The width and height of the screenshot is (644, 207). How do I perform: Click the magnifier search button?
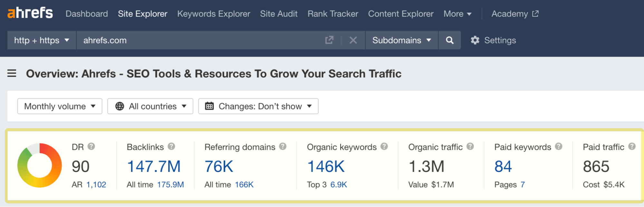click(450, 40)
